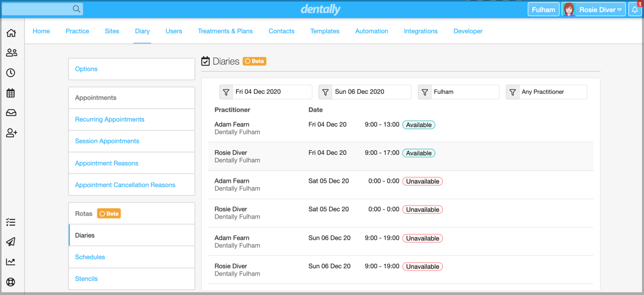
Task: Open the Fulham site filter dropdown
Action: coord(458,92)
